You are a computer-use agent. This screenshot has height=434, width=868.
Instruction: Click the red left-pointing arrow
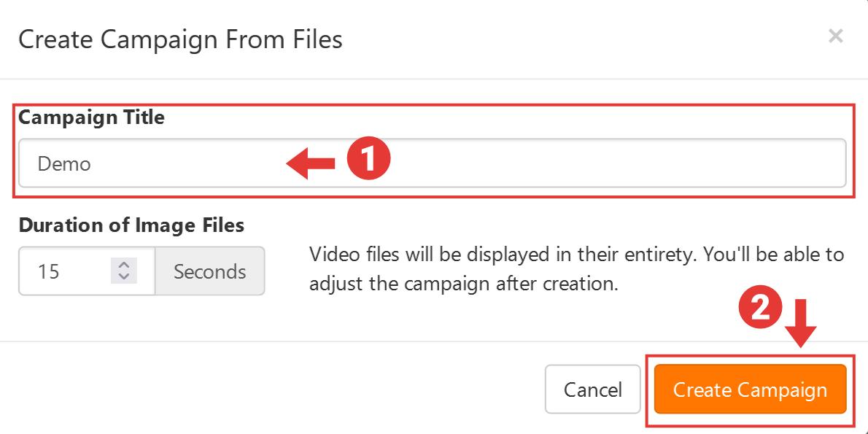310,164
